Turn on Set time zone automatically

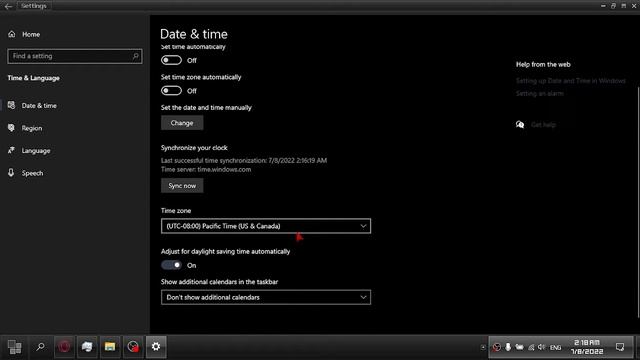tap(171, 91)
